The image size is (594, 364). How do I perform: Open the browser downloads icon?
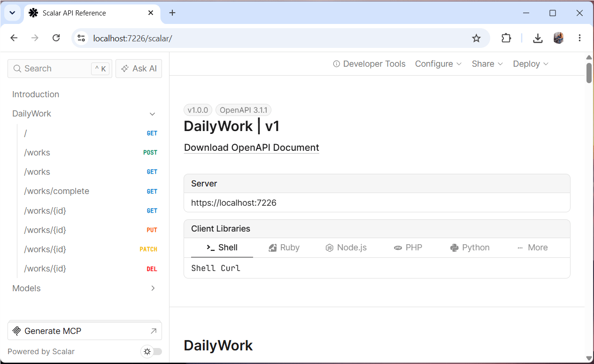538,38
